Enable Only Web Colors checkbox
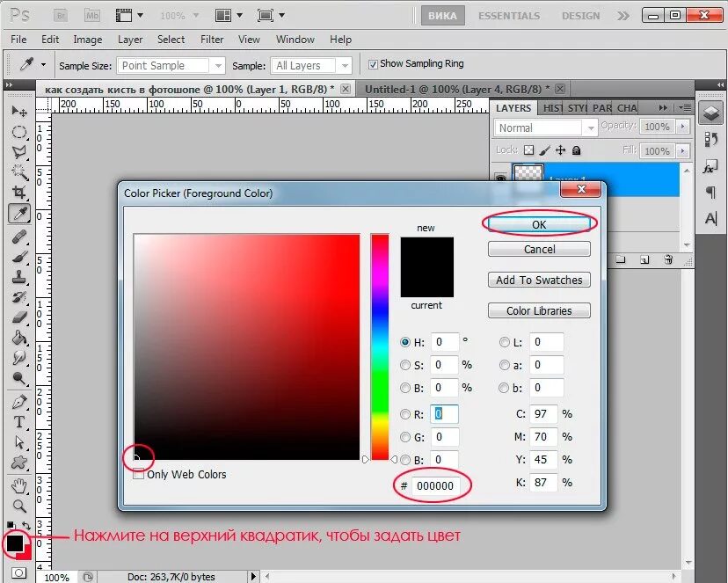Screen dimensions: 728x583 138,474
